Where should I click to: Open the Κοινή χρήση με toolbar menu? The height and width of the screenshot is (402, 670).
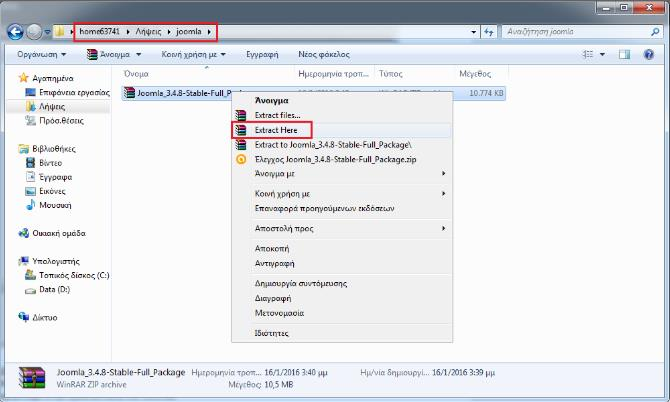193,55
